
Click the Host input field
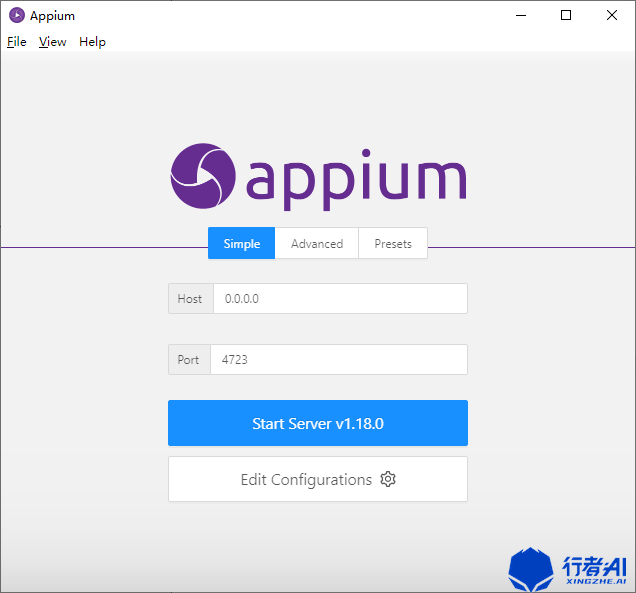340,299
